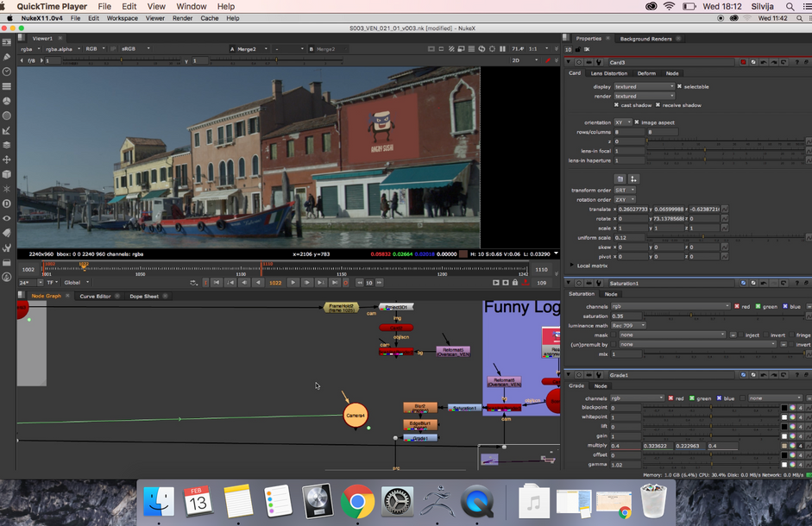This screenshot has width=812, height=526.
Task: Open the Render menu in menu bar
Action: click(x=182, y=18)
